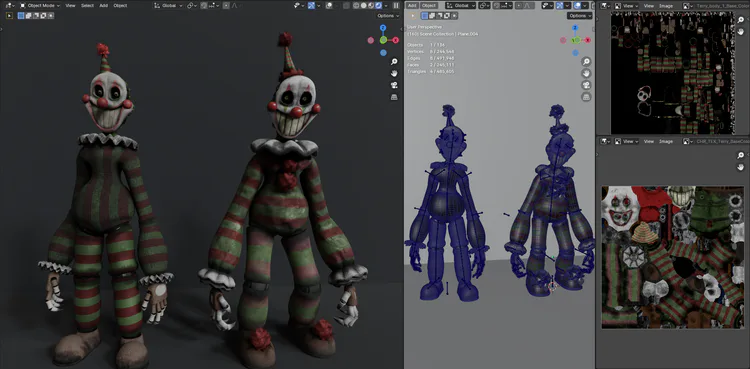Open Select menu in left 3D viewport

tap(87, 6)
